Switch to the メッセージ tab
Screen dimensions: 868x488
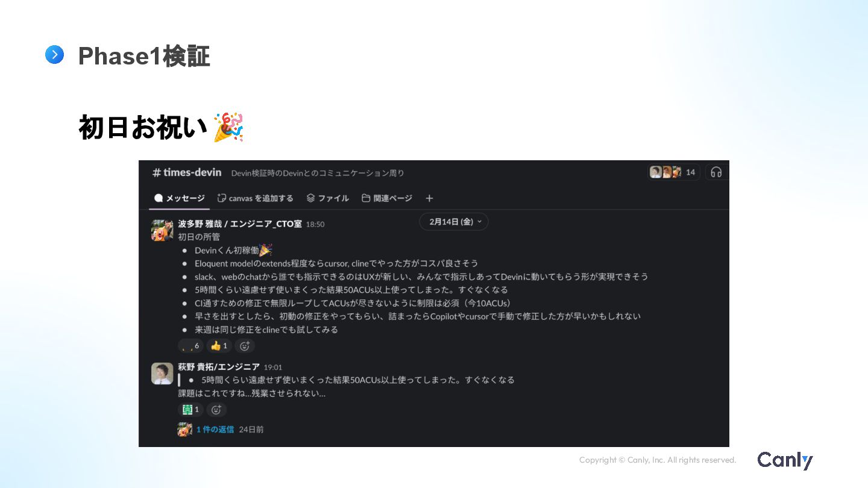pos(180,198)
